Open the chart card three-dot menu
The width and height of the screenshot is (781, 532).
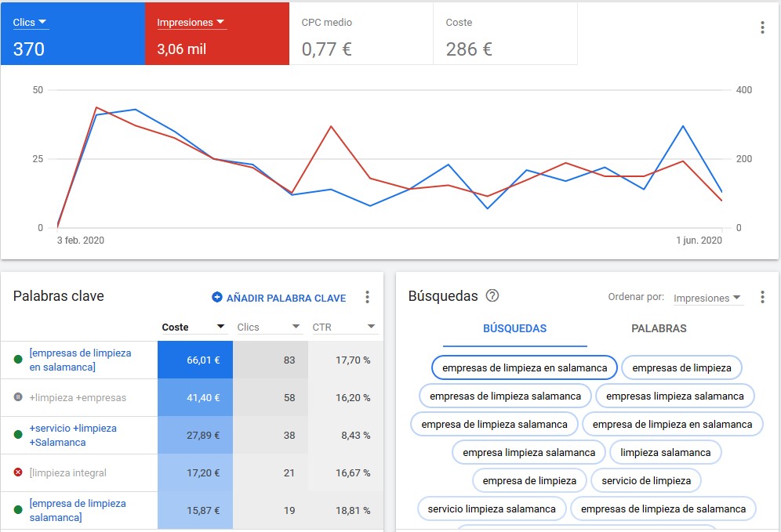pos(762,28)
